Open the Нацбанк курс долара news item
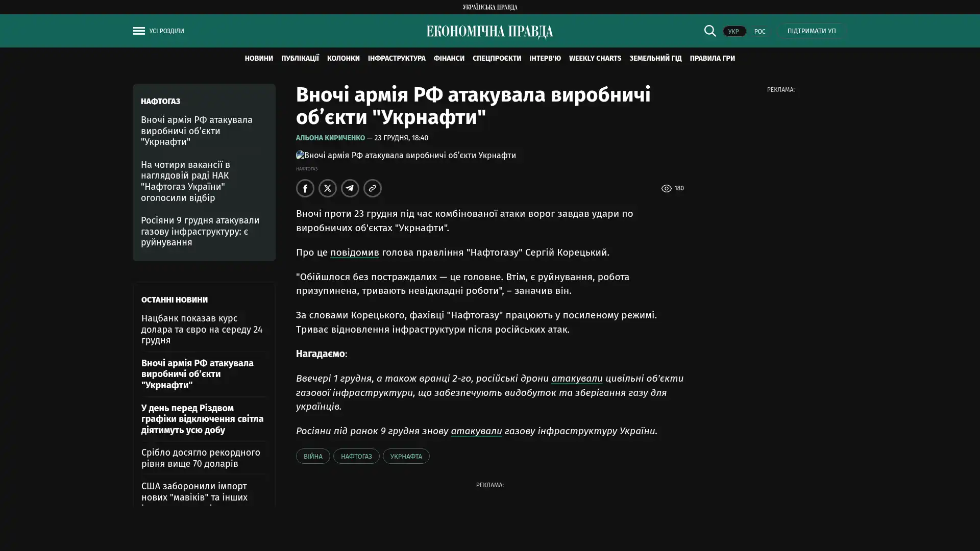 (x=202, y=329)
